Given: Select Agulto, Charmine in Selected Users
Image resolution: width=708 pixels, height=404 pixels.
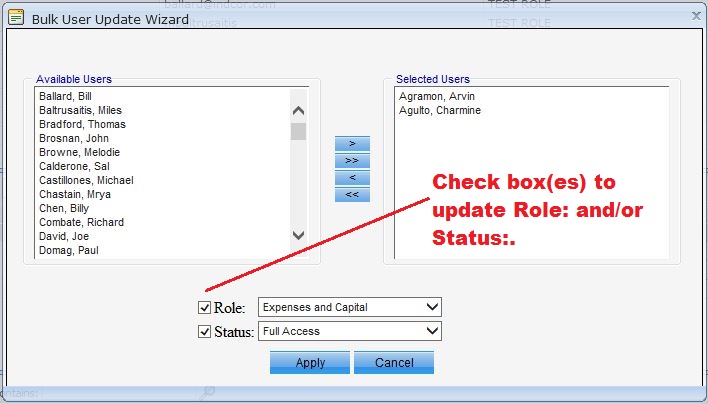Looking at the screenshot, I should click(440, 110).
